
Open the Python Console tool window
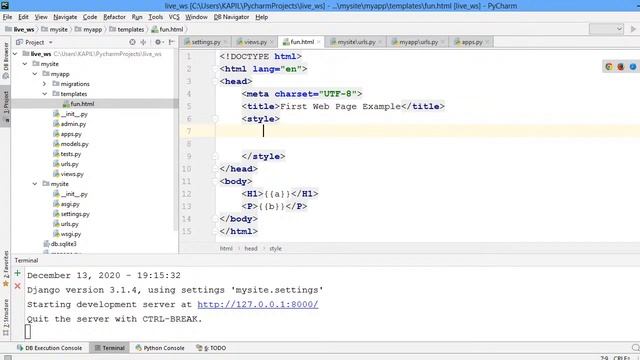(x=160, y=348)
